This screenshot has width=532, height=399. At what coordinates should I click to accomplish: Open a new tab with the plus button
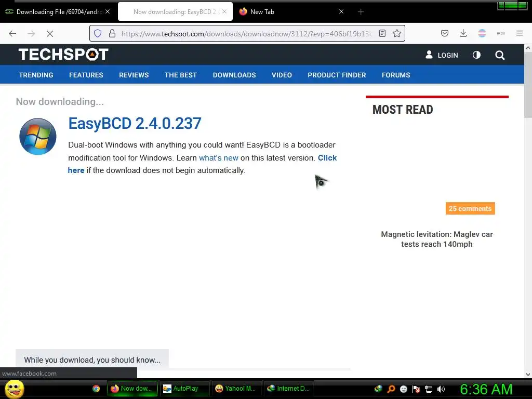[361, 12]
